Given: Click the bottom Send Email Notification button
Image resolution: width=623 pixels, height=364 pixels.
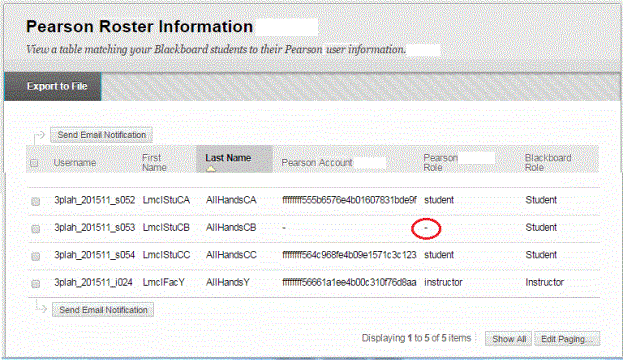Looking at the screenshot, I should tap(103, 310).
